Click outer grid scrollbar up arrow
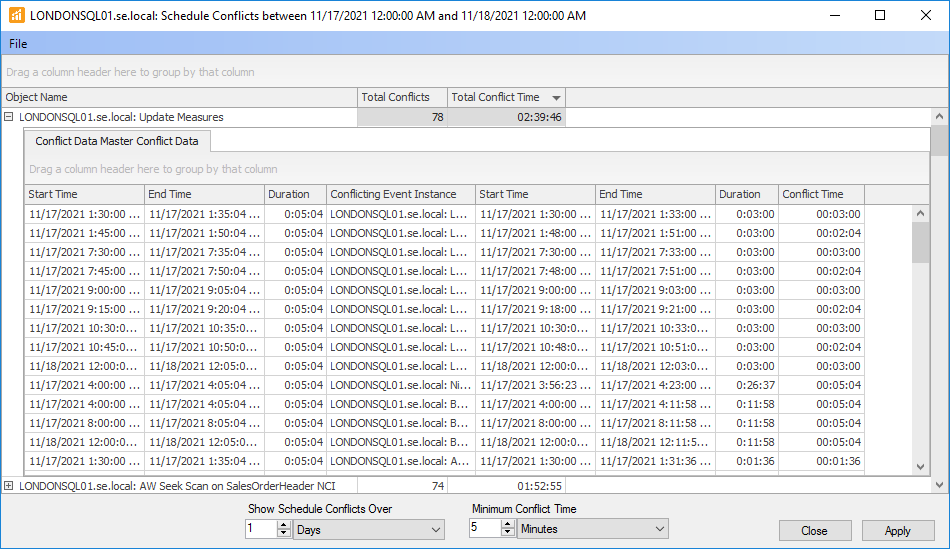 (x=939, y=116)
